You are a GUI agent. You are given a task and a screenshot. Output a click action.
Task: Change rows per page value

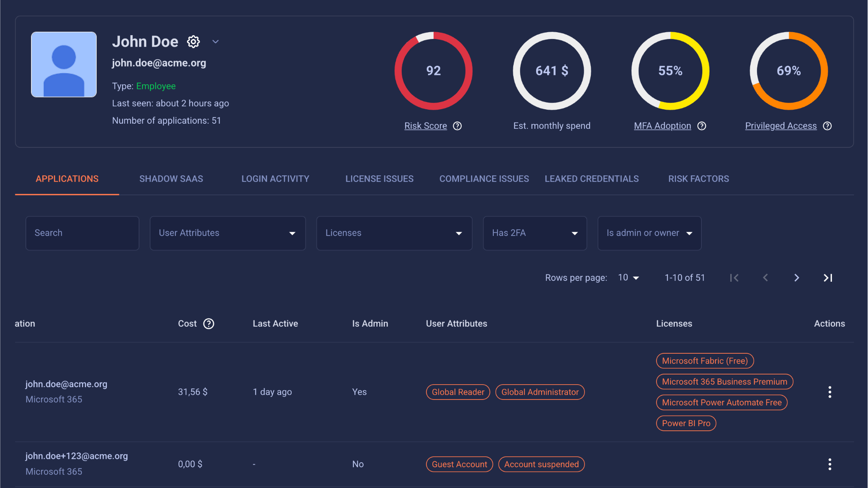click(628, 278)
